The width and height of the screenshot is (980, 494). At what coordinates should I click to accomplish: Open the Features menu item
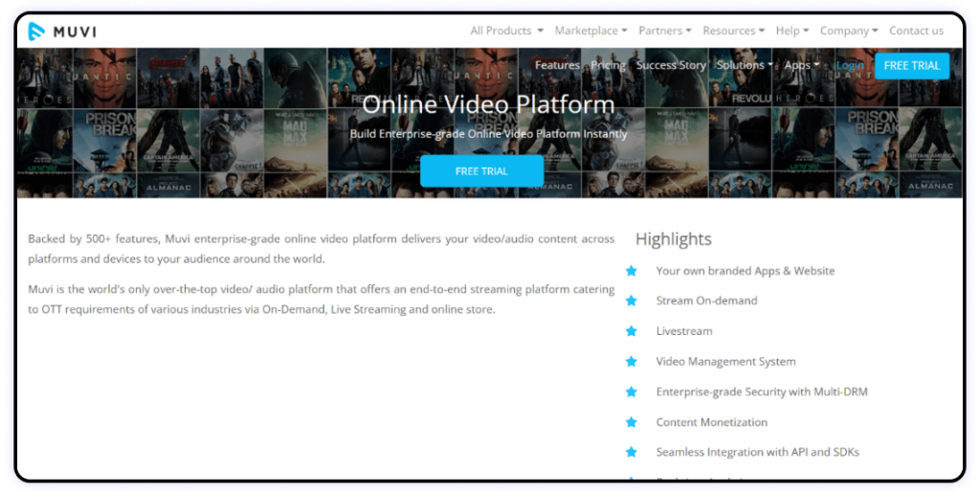(557, 65)
